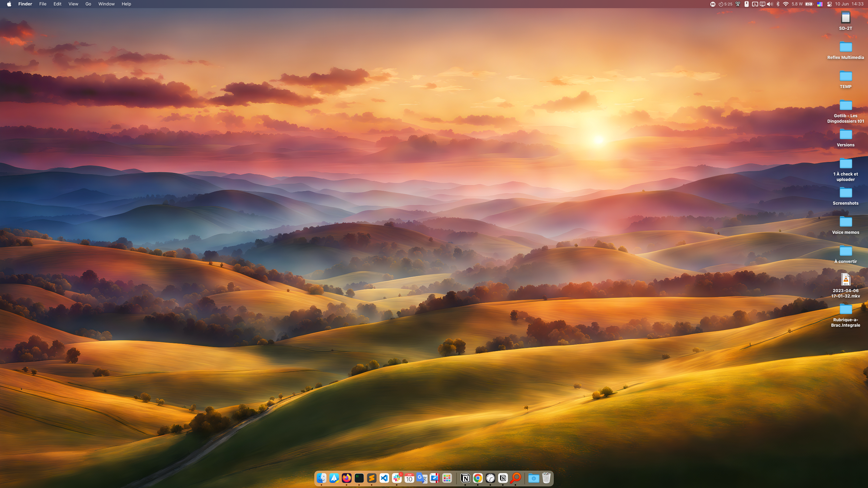Image resolution: width=868 pixels, height=488 pixels.
Task: Click the Bluetooth menu bar icon
Action: pyautogui.click(x=778, y=4)
